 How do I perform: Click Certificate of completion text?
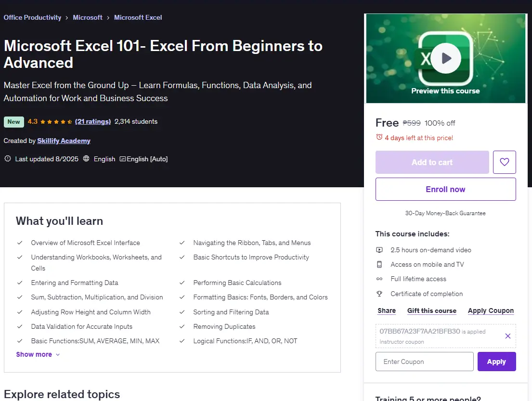point(427,294)
